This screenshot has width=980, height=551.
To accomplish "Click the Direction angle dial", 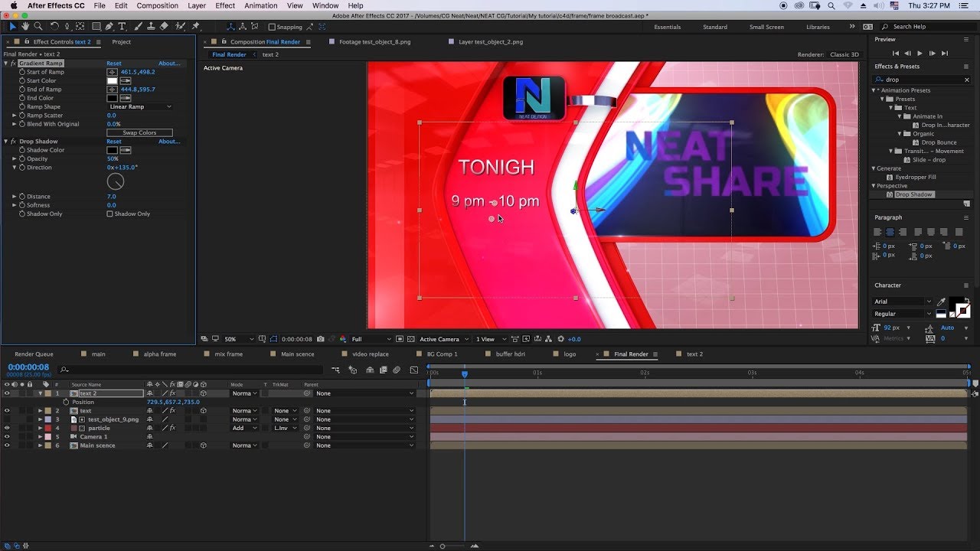I will (115, 181).
